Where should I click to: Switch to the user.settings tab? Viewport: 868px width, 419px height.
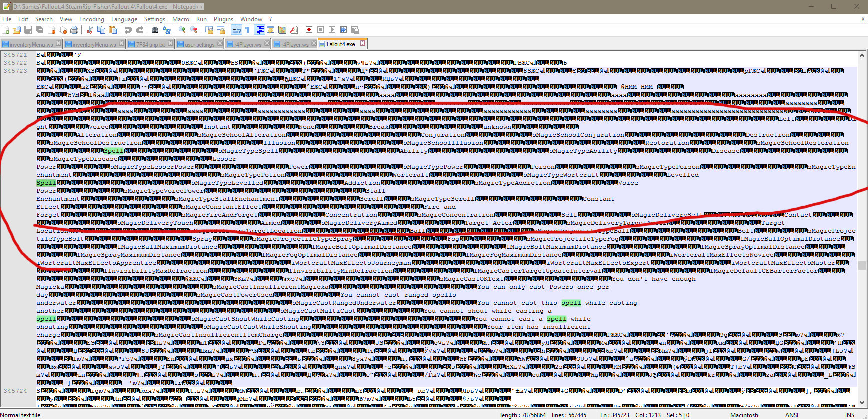point(199,44)
